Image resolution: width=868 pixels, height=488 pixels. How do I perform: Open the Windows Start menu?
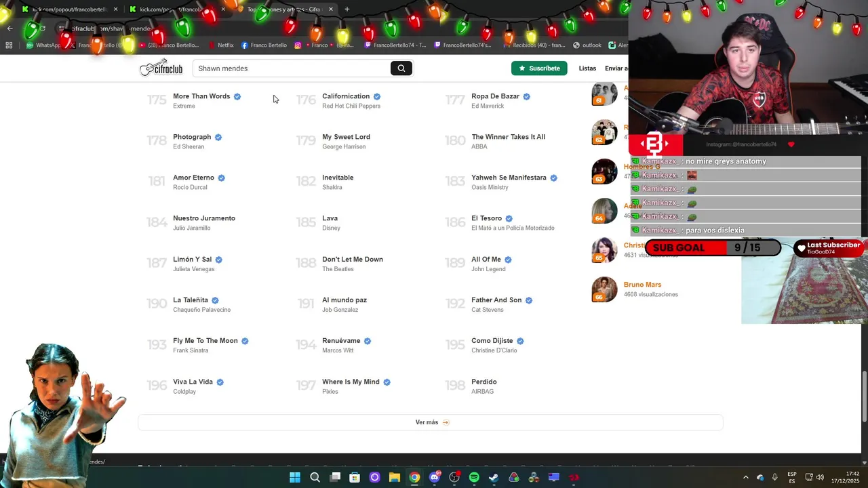click(x=295, y=477)
